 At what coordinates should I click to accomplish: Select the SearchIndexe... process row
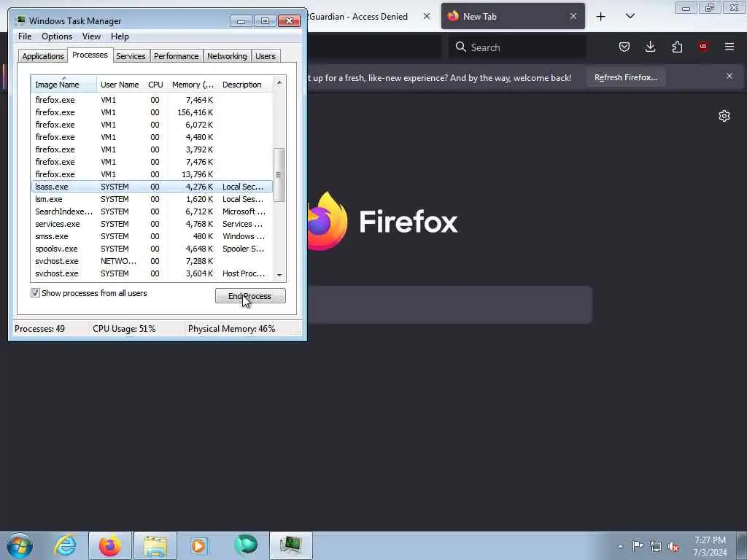pyautogui.click(x=152, y=211)
